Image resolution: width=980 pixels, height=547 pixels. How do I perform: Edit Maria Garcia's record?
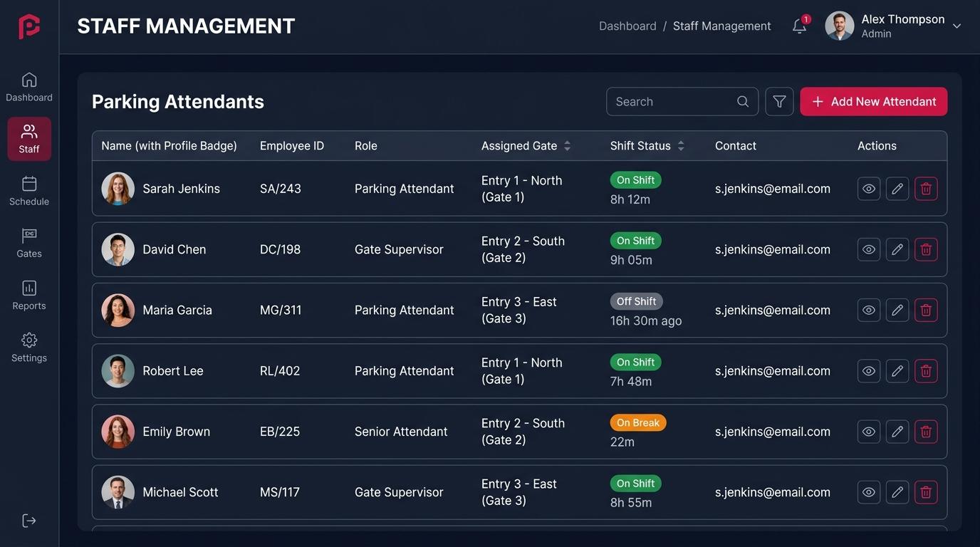tap(897, 310)
